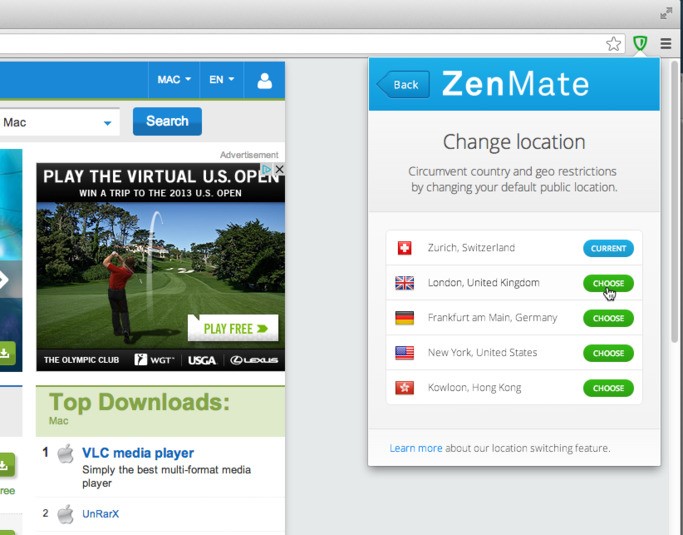Choose New York, United States location
Image resolution: width=683 pixels, height=535 pixels.
point(608,353)
